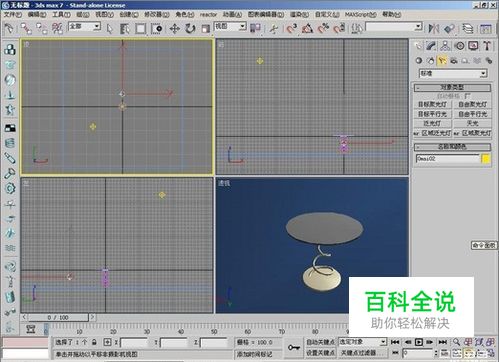499x362 pixels.
Task: Toggle the Angle Snap button
Action: coord(307,29)
